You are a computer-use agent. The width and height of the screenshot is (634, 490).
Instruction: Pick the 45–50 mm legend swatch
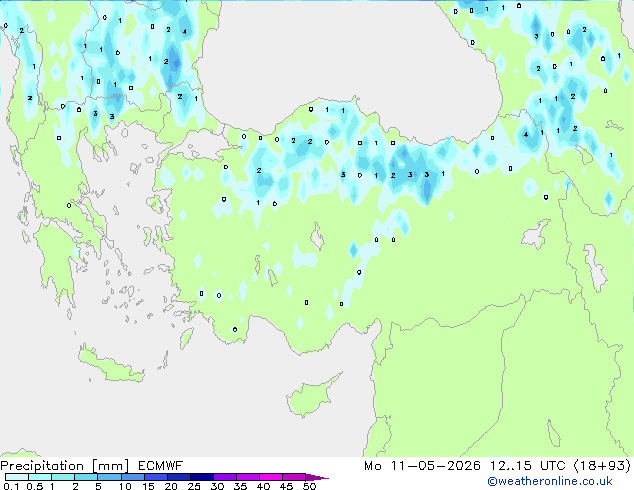tap(294, 477)
